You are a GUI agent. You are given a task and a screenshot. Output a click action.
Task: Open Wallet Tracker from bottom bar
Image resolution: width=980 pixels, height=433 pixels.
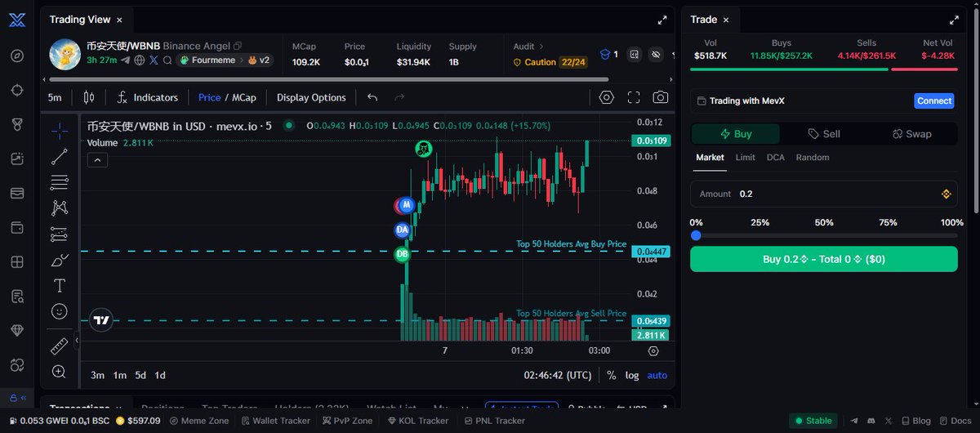point(275,421)
